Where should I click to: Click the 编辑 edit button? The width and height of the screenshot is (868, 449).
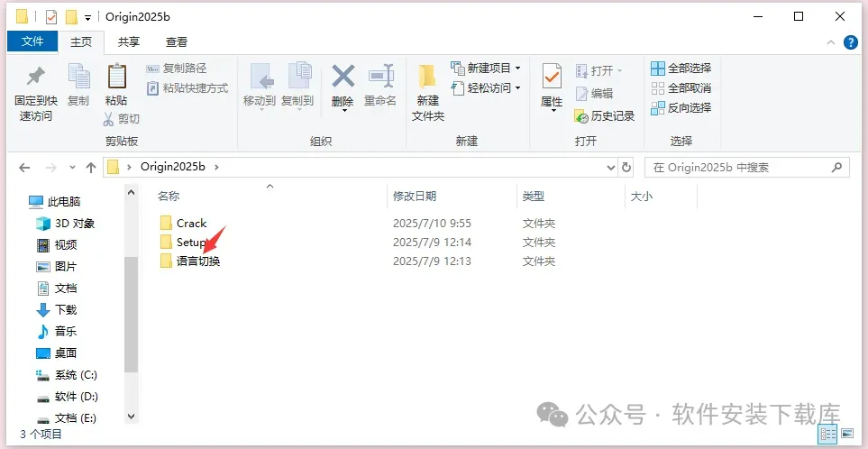tap(594, 94)
